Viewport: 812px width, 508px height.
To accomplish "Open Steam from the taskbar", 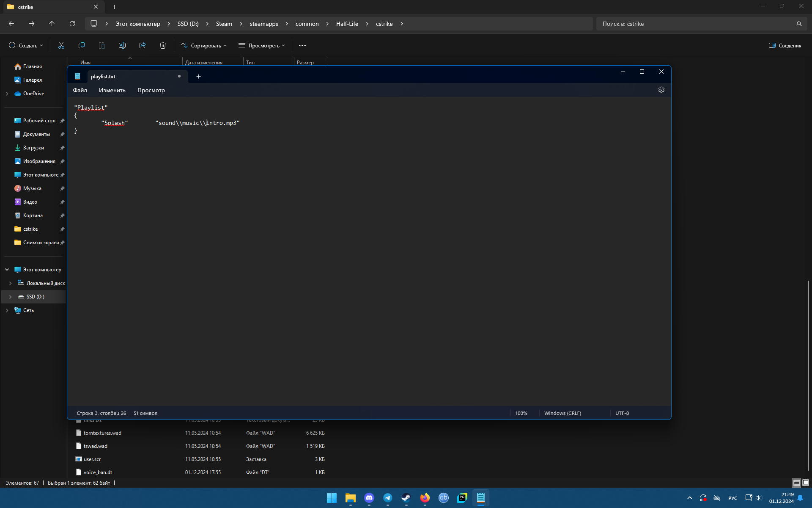I will (x=406, y=498).
